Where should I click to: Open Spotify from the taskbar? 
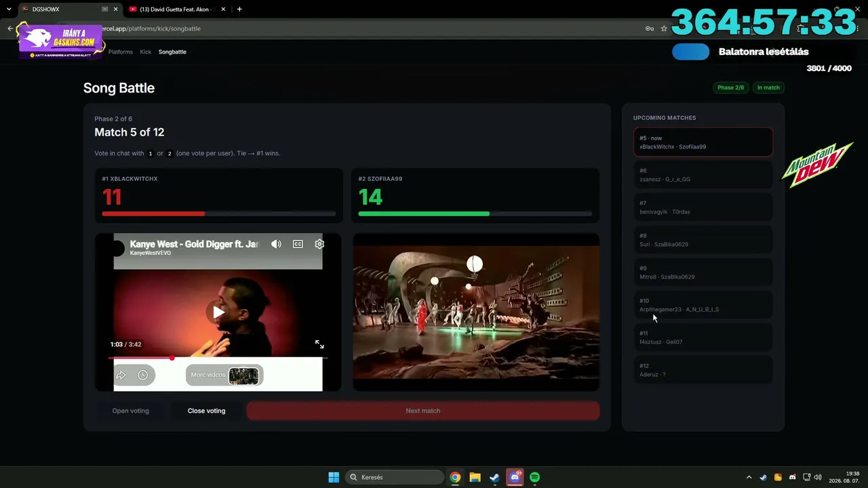534,477
